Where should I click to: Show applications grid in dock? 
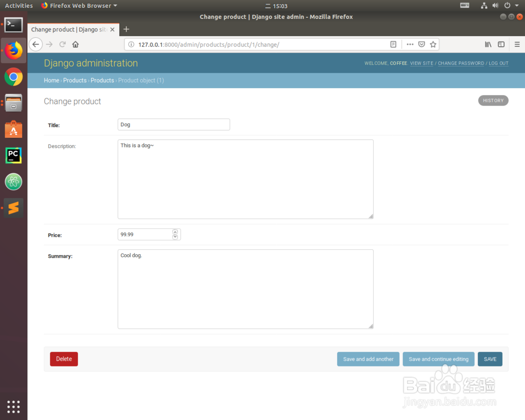(x=14, y=406)
